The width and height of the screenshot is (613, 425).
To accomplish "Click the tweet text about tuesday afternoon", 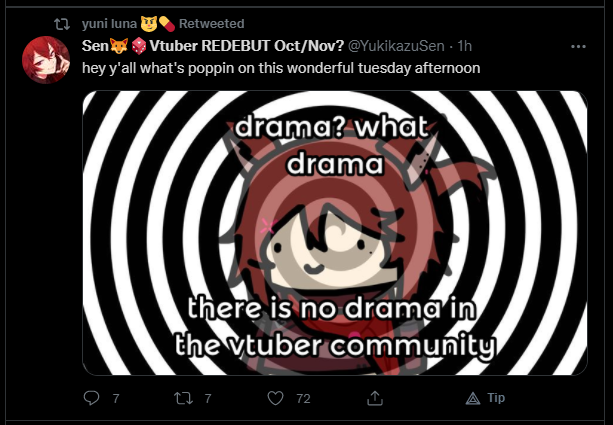I will 281,68.
